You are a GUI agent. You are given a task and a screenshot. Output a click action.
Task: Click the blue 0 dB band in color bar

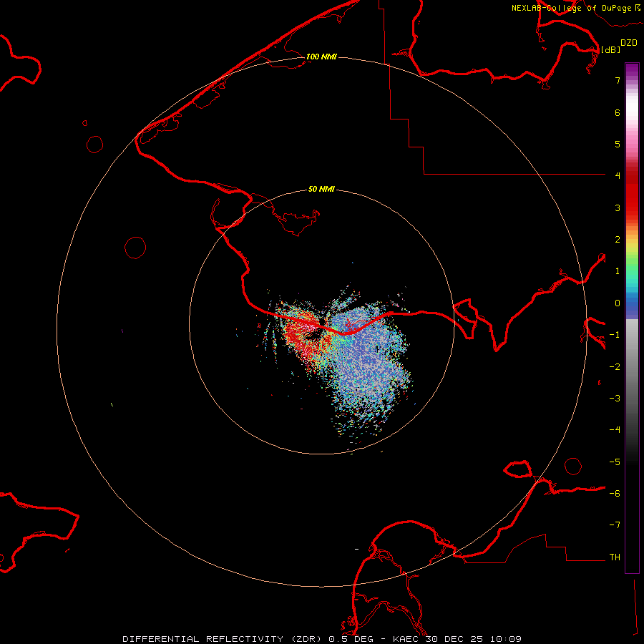(x=632, y=304)
